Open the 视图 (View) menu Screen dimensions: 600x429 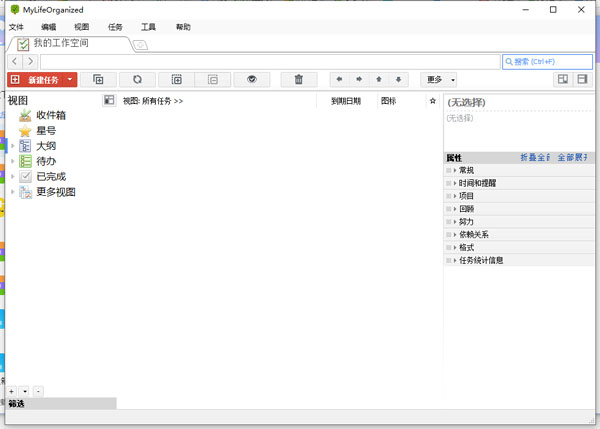[82, 27]
